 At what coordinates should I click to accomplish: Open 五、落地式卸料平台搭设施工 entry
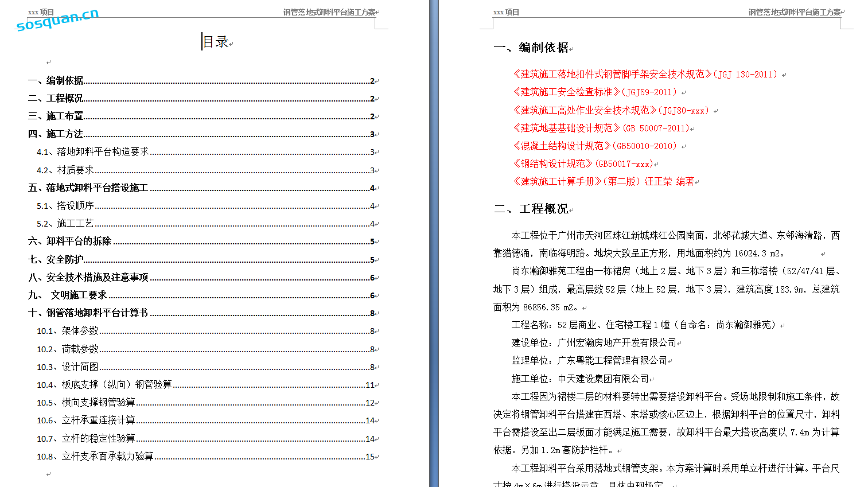88,188
